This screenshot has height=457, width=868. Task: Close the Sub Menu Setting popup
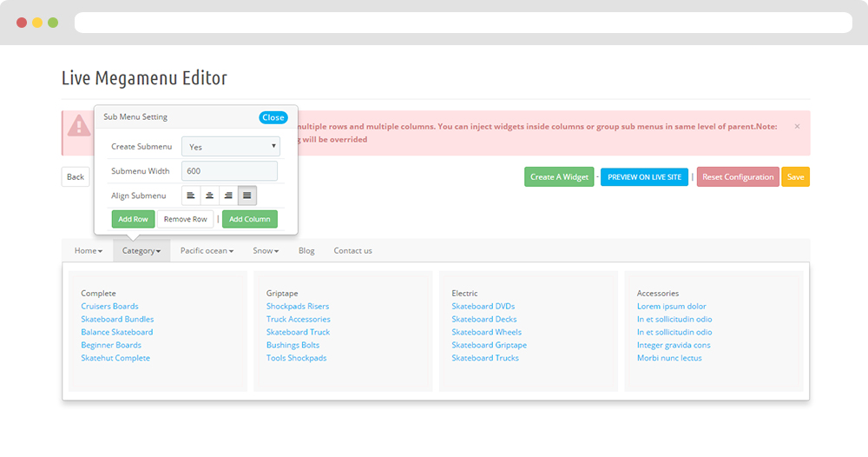pyautogui.click(x=273, y=117)
